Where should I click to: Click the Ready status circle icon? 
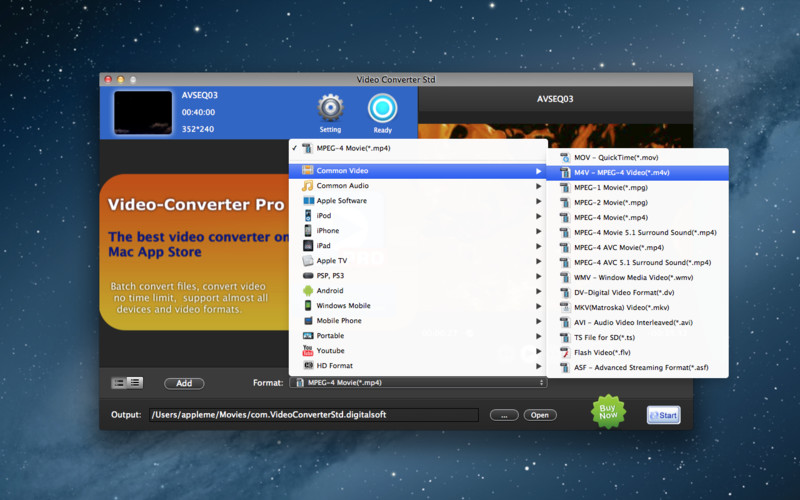coord(382,108)
